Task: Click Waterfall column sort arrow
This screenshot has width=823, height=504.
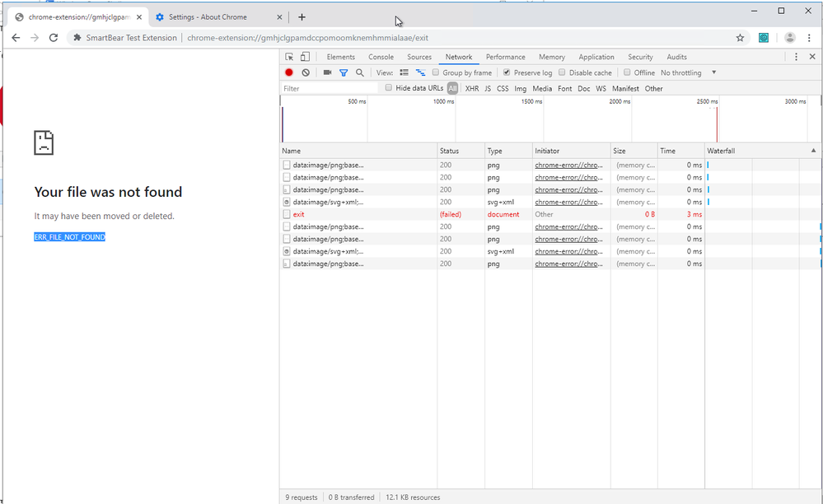Action: (x=814, y=151)
